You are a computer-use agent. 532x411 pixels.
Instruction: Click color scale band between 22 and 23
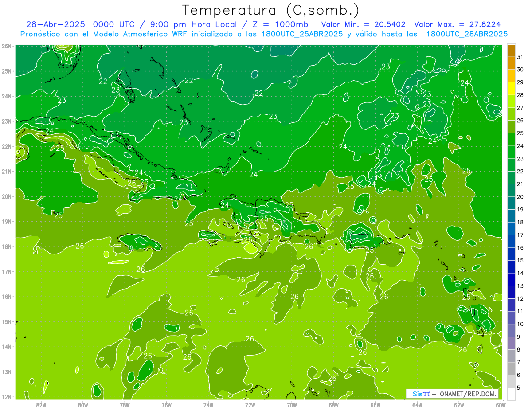[511, 165]
